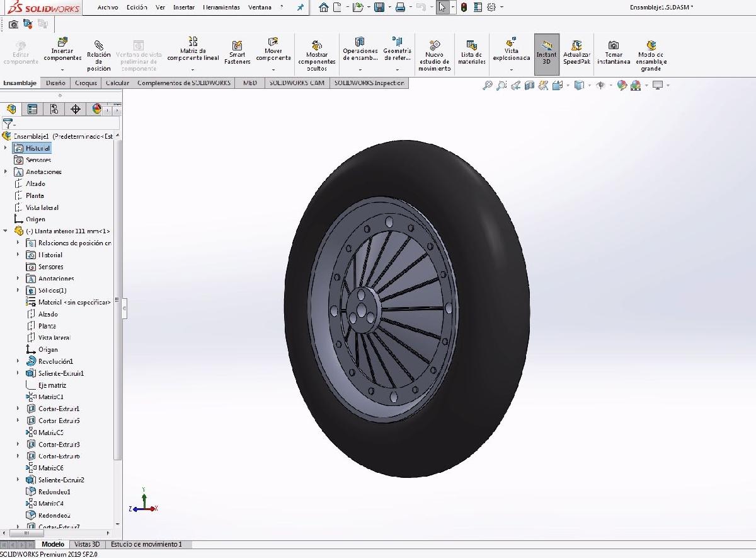Click the Edit Appearance color sphere icon
Screen dimensions: 756x558
pos(622,86)
